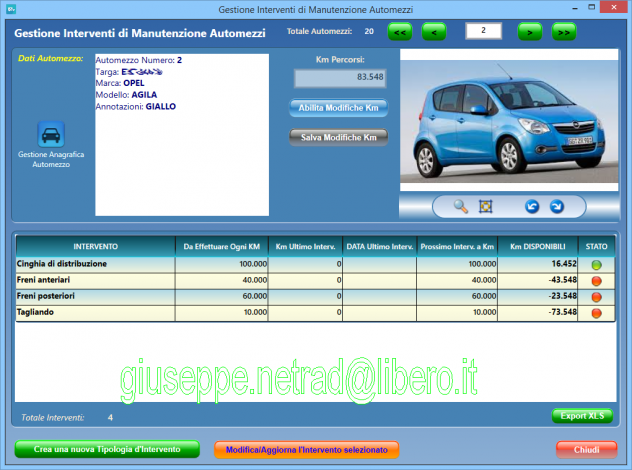Image resolution: width=632 pixels, height=470 pixels.
Task: Close the window with the red X
Action: point(614,7)
